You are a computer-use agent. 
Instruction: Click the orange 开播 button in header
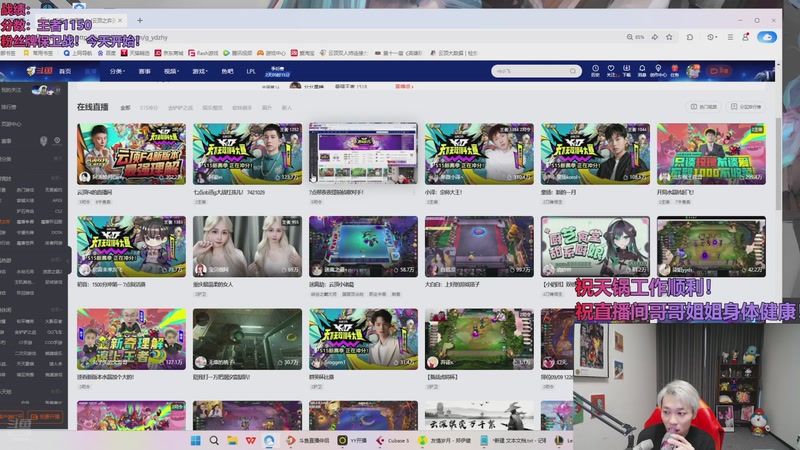[x=719, y=71]
